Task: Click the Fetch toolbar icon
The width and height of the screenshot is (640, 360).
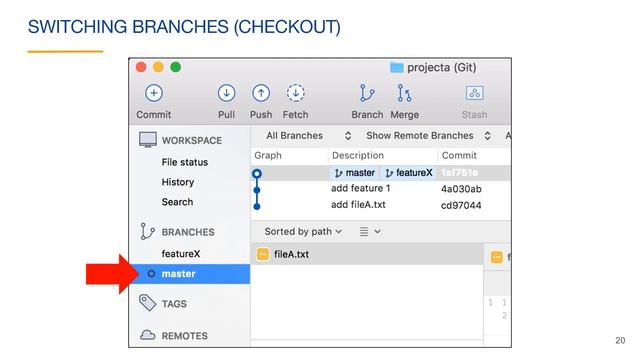Action: coord(296,93)
